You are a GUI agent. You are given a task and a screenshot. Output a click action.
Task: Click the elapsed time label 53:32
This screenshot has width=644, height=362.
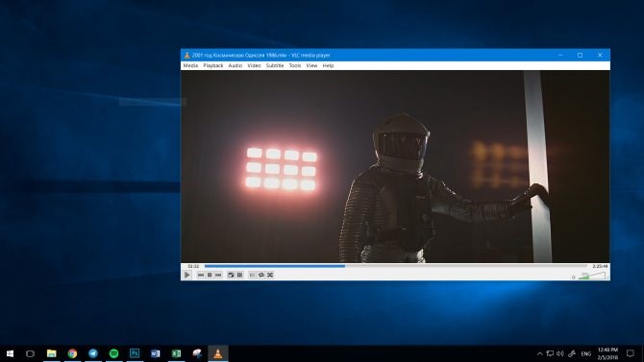193,266
